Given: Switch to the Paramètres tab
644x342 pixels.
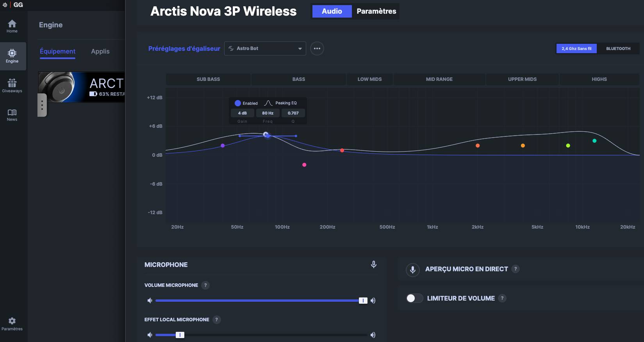Looking at the screenshot, I should [x=376, y=11].
